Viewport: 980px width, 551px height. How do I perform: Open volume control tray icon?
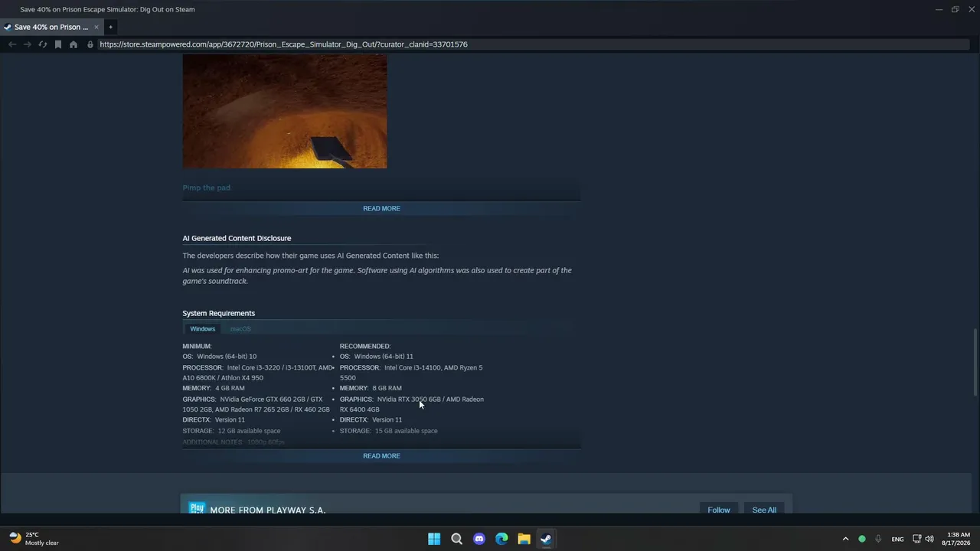coord(929,539)
